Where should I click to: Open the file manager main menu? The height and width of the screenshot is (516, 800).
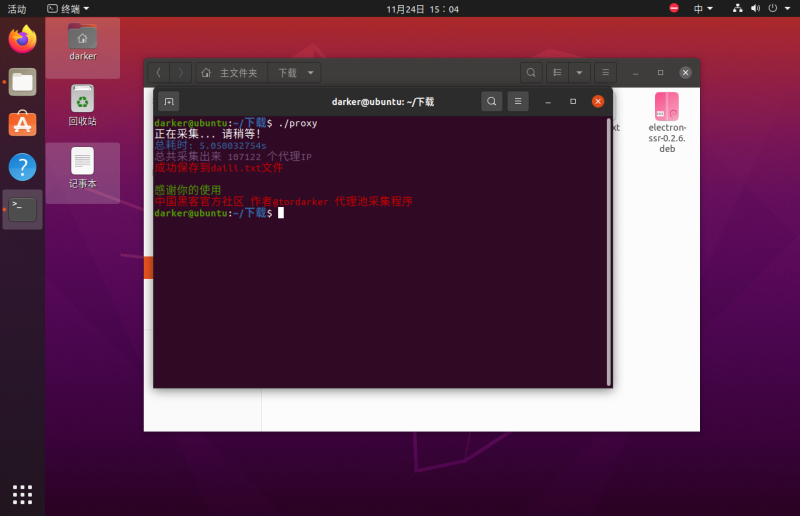pos(605,73)
